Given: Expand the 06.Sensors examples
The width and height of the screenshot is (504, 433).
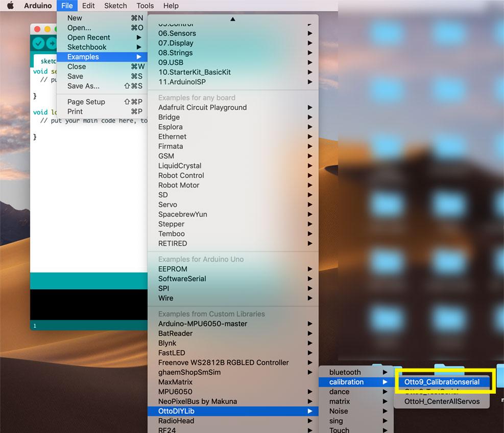Looking at the screenshot, I should [233, 33].
